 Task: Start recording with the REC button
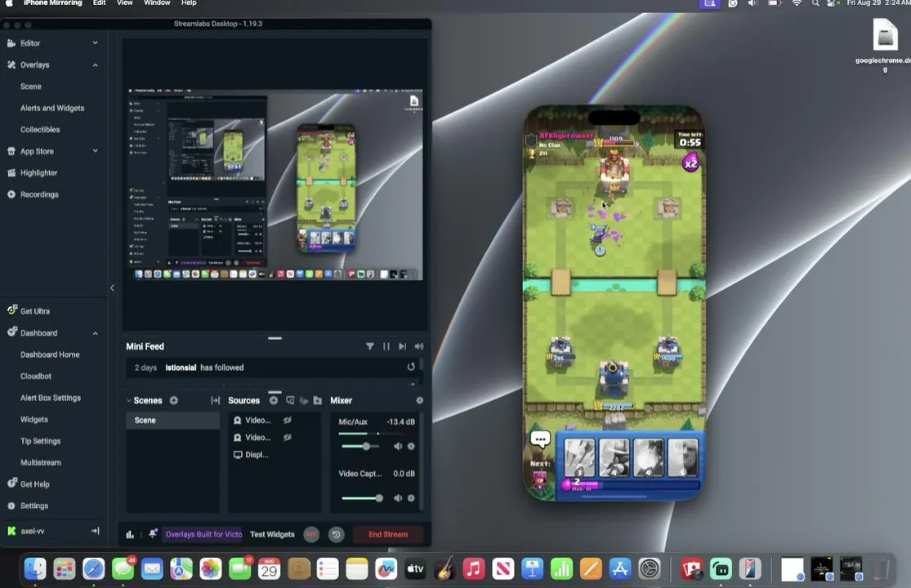311,535
